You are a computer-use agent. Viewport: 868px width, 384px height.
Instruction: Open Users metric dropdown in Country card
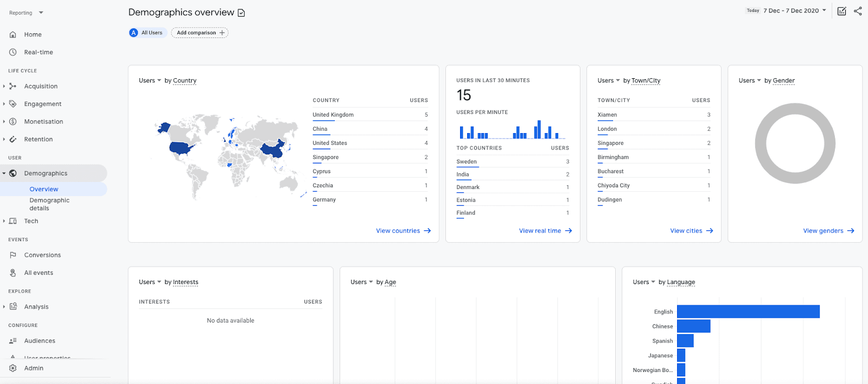point(150,80)
